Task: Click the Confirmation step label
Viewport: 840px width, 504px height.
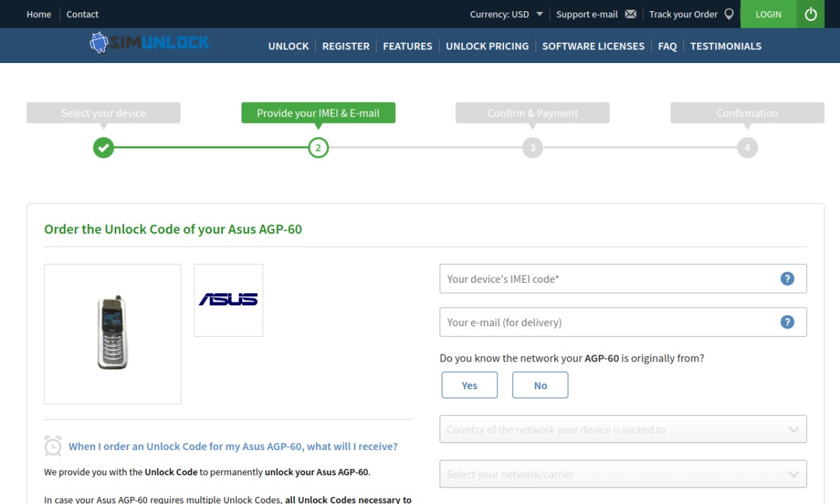Action: 747,113
